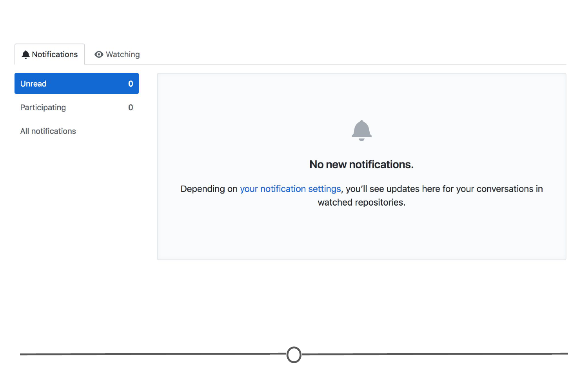Screen dimensions: 588x368
Task: Click the large gray bell icon
Action: pyautogui.click(x=361, y=130)
